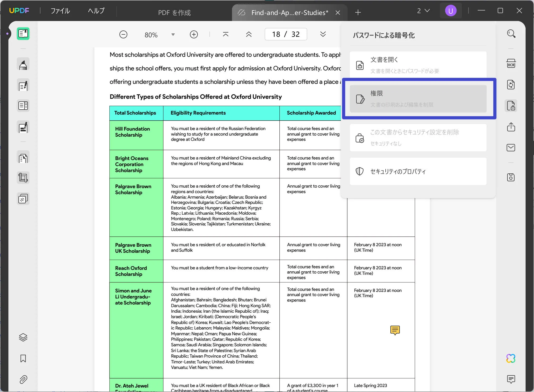Add a new tab
Image resolution: width=534 pixels, height=392 pixels.
358,12
